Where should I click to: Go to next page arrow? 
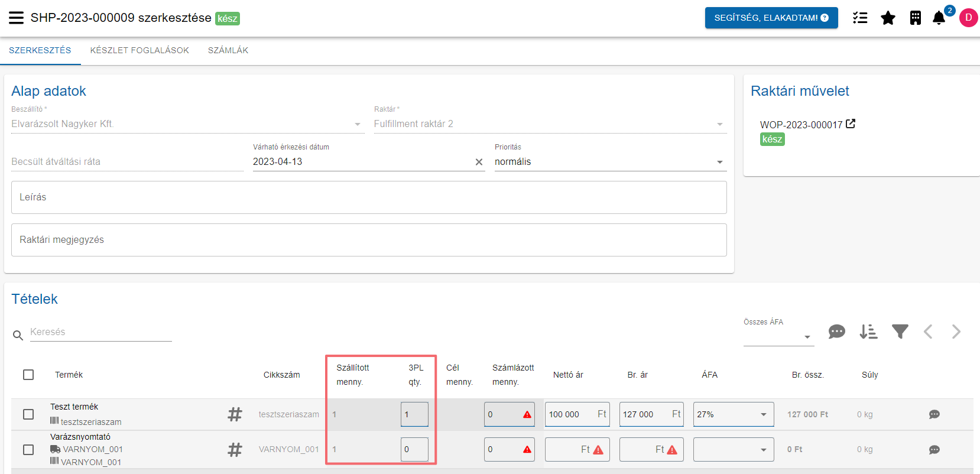(956, 332)
